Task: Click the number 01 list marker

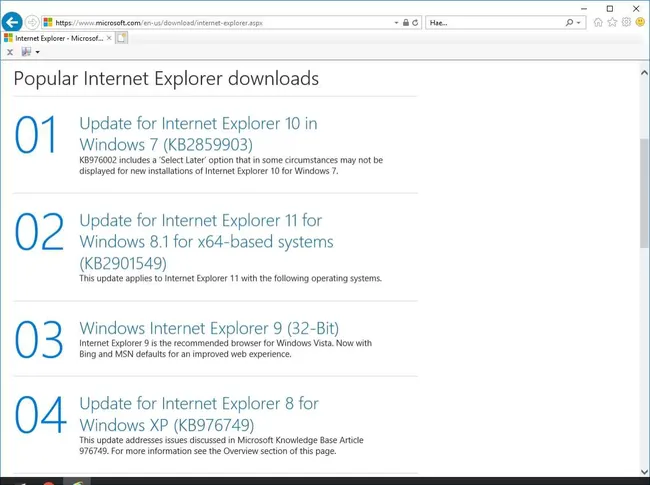Action: point(36,135)
